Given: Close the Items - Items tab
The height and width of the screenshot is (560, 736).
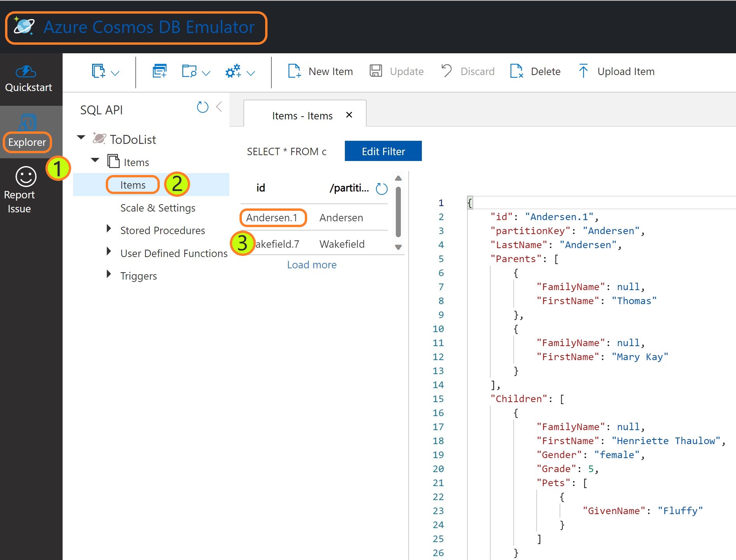Looking at the screenshot, I should [x=349, y=115].
